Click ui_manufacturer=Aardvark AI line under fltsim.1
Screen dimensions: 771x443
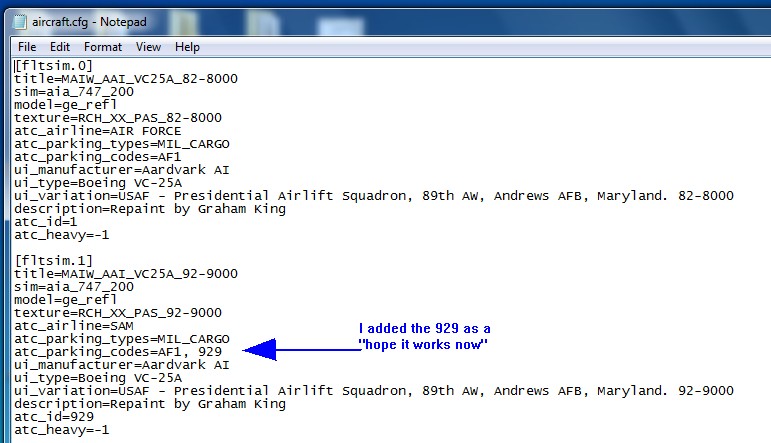pyautogui.click(x=122, y=365)
